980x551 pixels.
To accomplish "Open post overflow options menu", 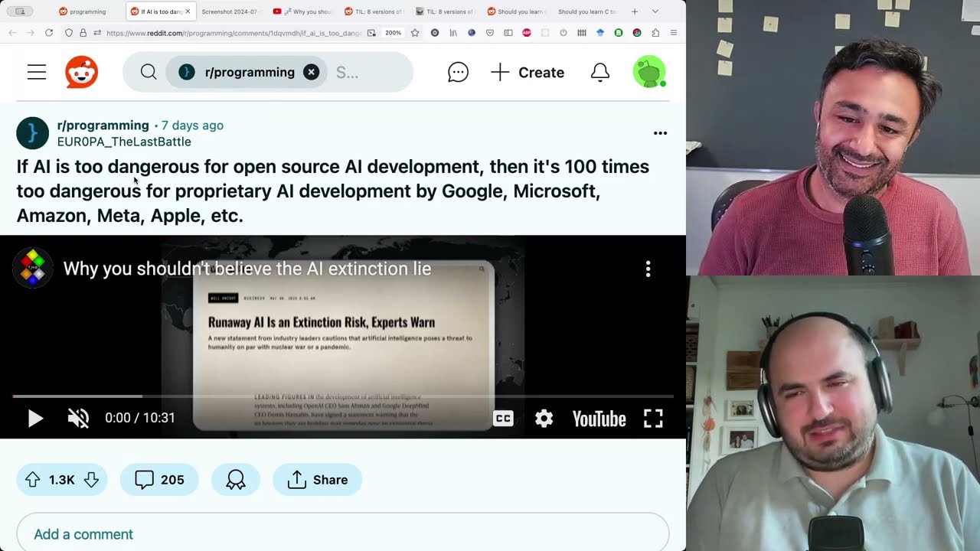I will click(660, 133).
